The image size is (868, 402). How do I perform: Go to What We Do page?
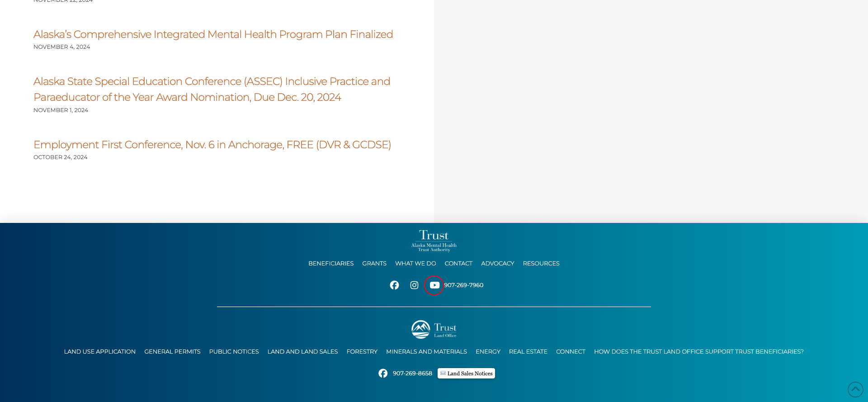(x=415, y=264)
